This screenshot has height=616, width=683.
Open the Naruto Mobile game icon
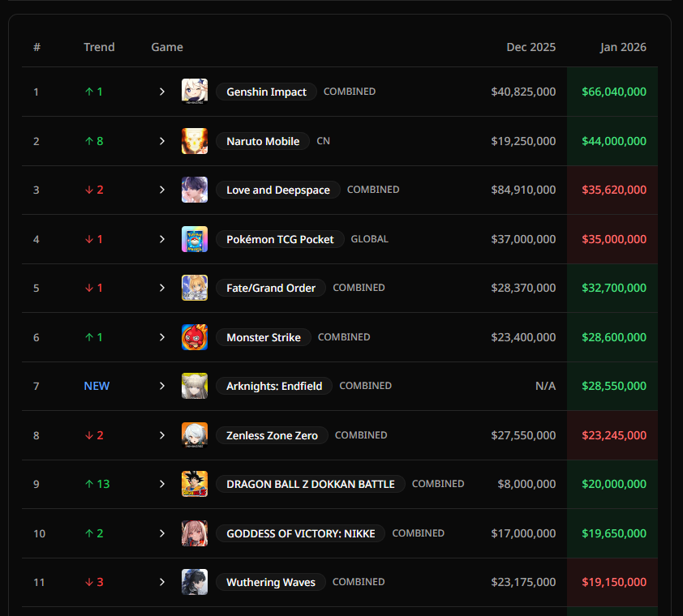click(x=194, y=141)
